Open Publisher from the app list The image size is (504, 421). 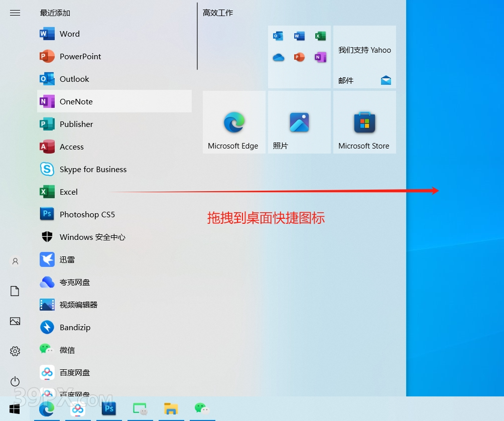click(x=114, y=124)
